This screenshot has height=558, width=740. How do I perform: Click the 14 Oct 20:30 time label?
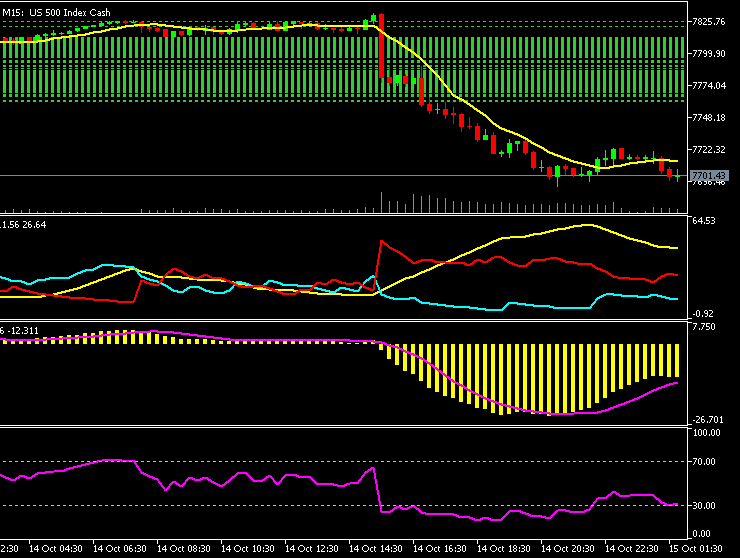[568, 549]
